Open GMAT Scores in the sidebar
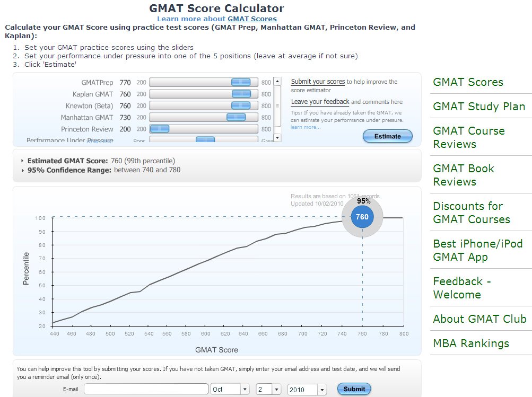Screen dimensions: 532x397 pyautogui.click(x=468, y=82)
